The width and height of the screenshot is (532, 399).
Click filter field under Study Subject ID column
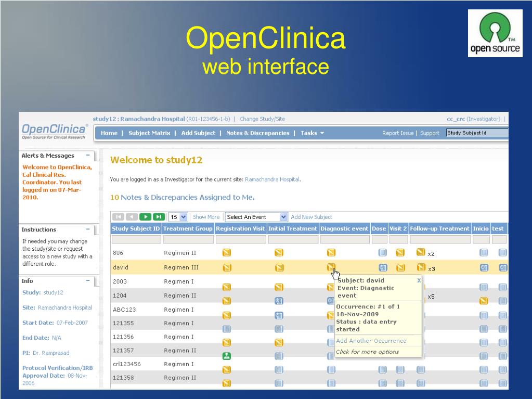click(136, 239)
